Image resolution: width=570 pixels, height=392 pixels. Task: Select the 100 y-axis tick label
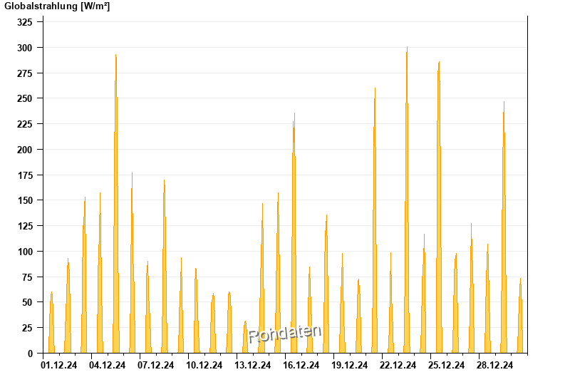pyautogui.click(x=25, y=252)
